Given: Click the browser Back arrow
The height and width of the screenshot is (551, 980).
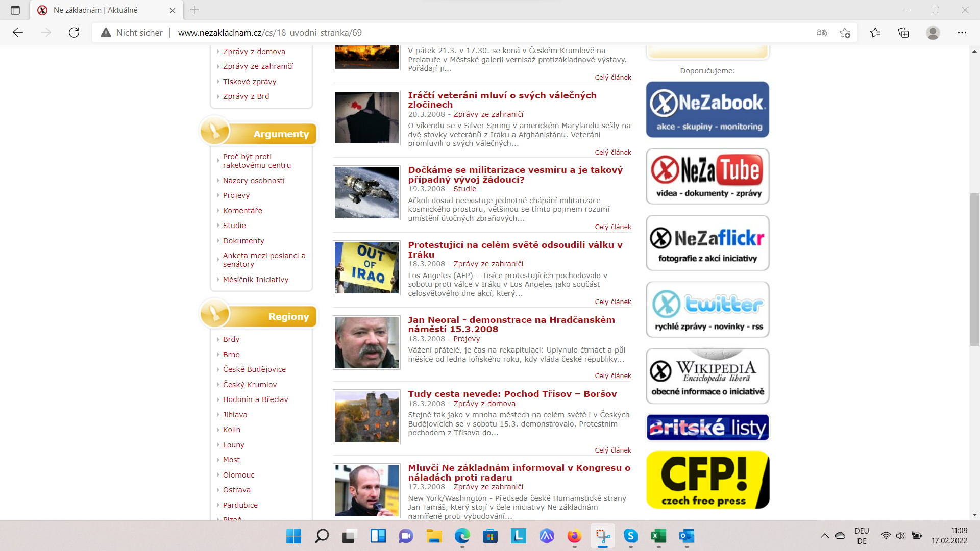Looking at the screenshot, I should point(18,33).
